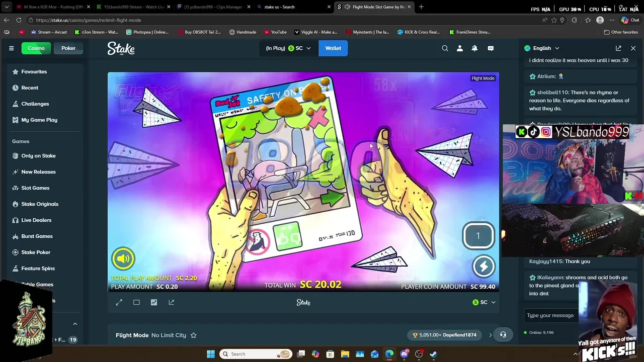644x362 pixels.
Task: Open the notifications bell
Action: (474, 48)
